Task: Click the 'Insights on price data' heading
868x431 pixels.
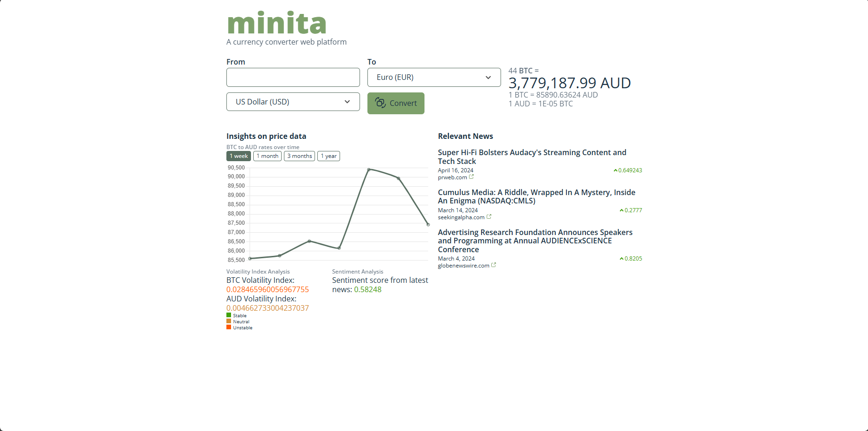Action: 266,136
